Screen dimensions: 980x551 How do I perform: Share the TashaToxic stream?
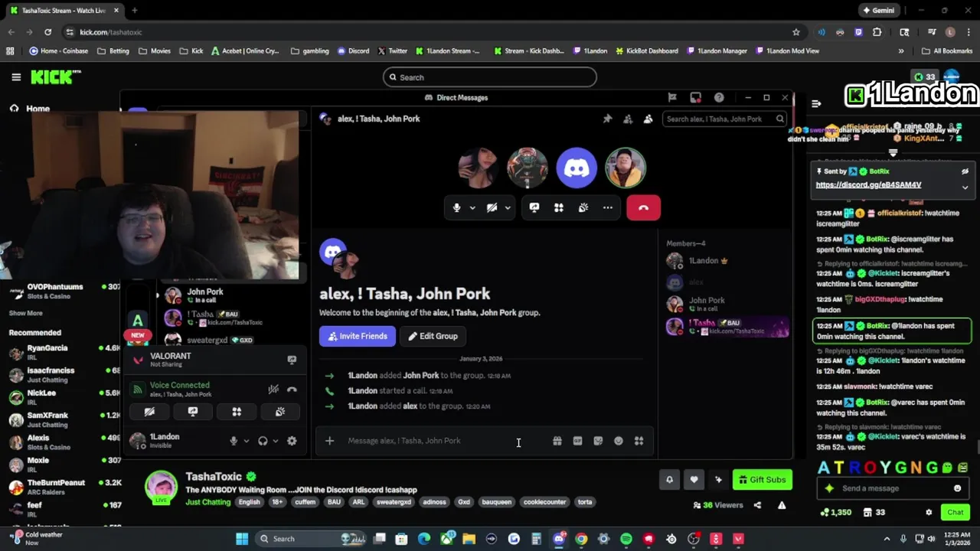pyautogui.click(x=757, y=505)
